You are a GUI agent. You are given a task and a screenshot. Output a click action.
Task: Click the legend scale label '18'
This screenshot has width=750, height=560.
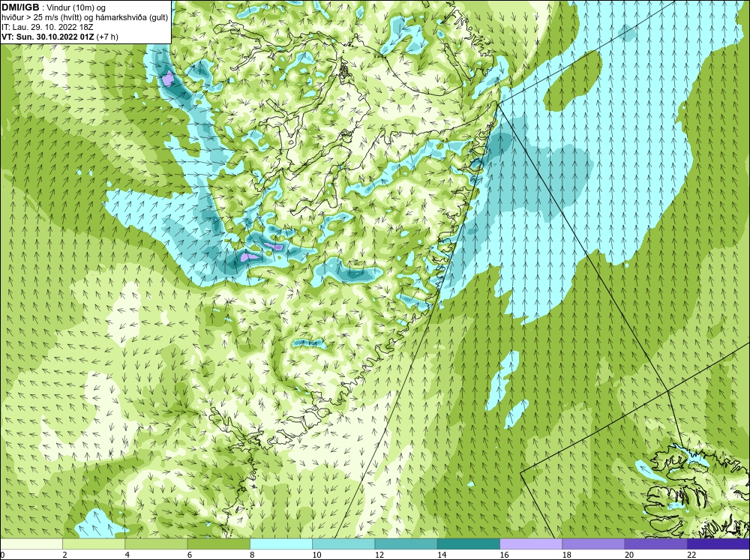pos(567,555)
